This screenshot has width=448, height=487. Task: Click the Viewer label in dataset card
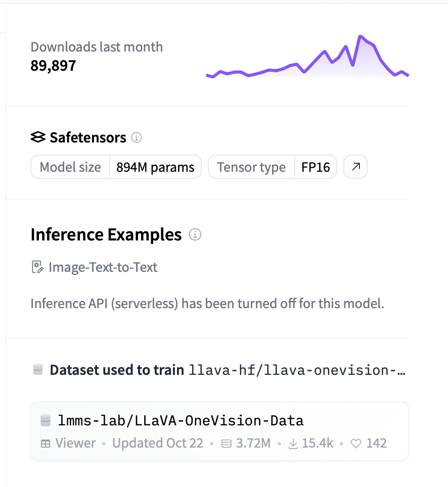pos(75,444)
